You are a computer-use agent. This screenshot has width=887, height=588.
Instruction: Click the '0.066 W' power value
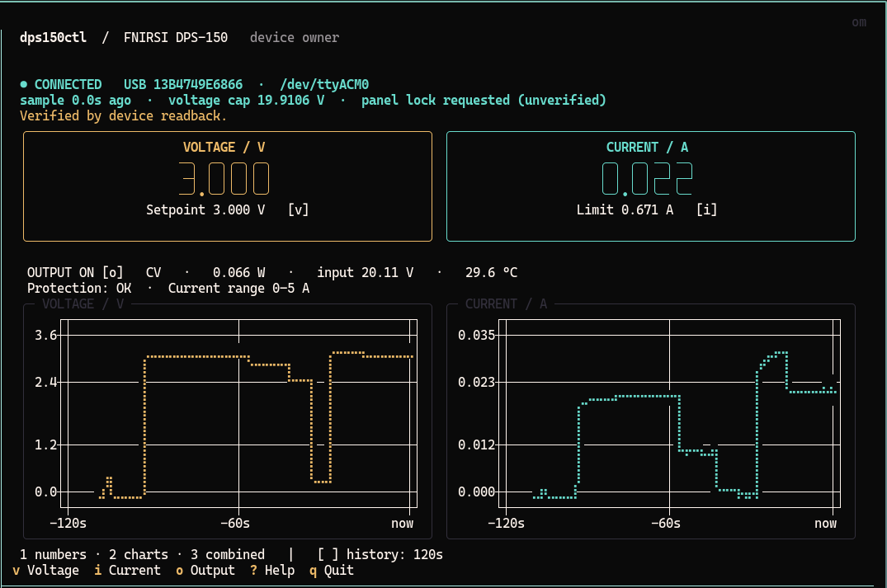[238, 272]
